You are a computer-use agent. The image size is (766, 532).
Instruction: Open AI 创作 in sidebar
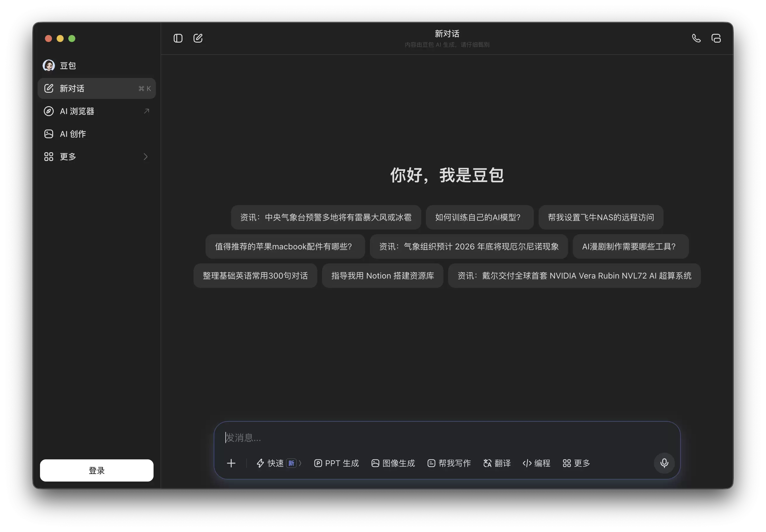[97, 134]
